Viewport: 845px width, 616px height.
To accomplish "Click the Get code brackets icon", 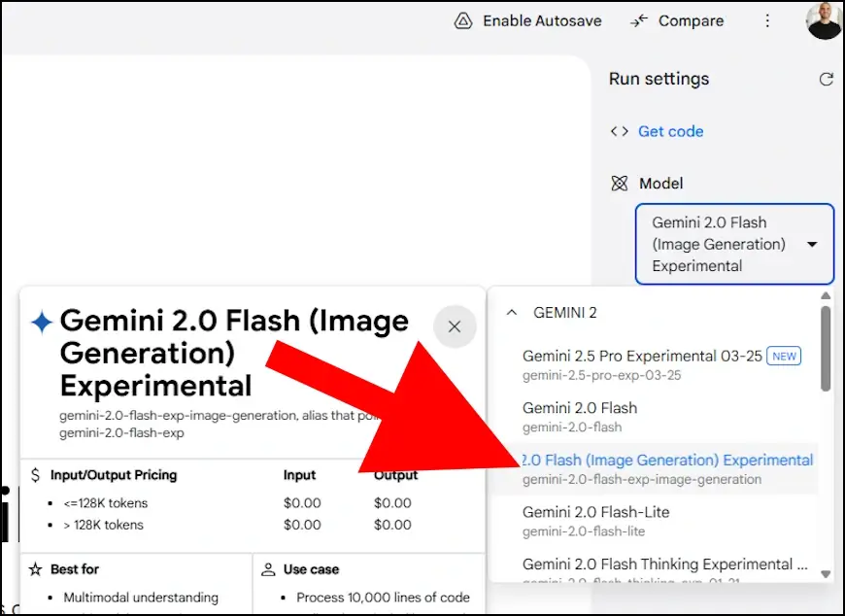I will pyautogui.click(x=620, y=131).
